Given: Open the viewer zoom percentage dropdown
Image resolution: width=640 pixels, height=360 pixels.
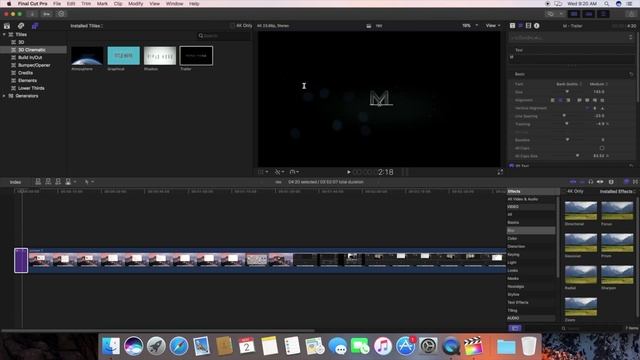Looking at the screenshot, I should [x=470, y=26].
